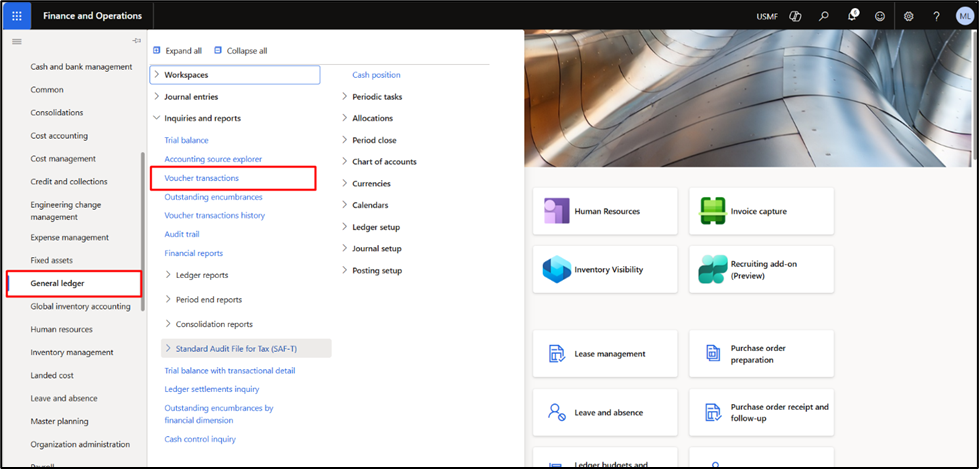This screenshot has height=469, width=979.
Task: Click navigation pane vertical scrollbar
Action: tap(143, 231)
